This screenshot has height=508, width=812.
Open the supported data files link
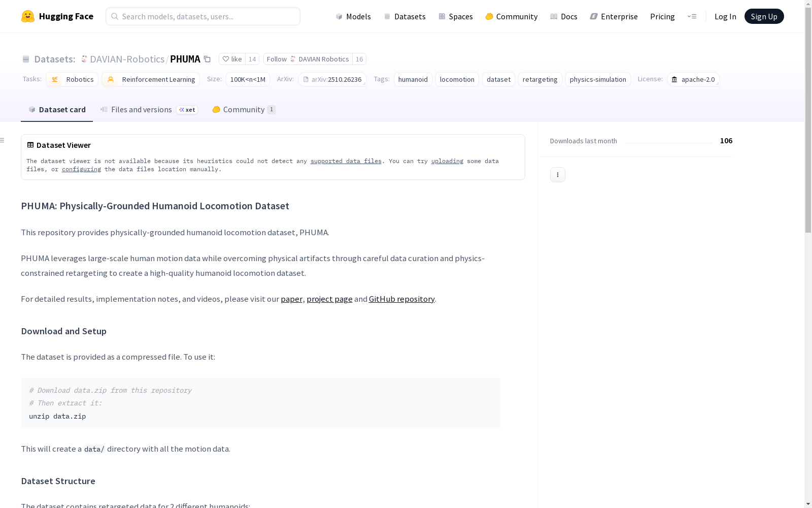346,161
